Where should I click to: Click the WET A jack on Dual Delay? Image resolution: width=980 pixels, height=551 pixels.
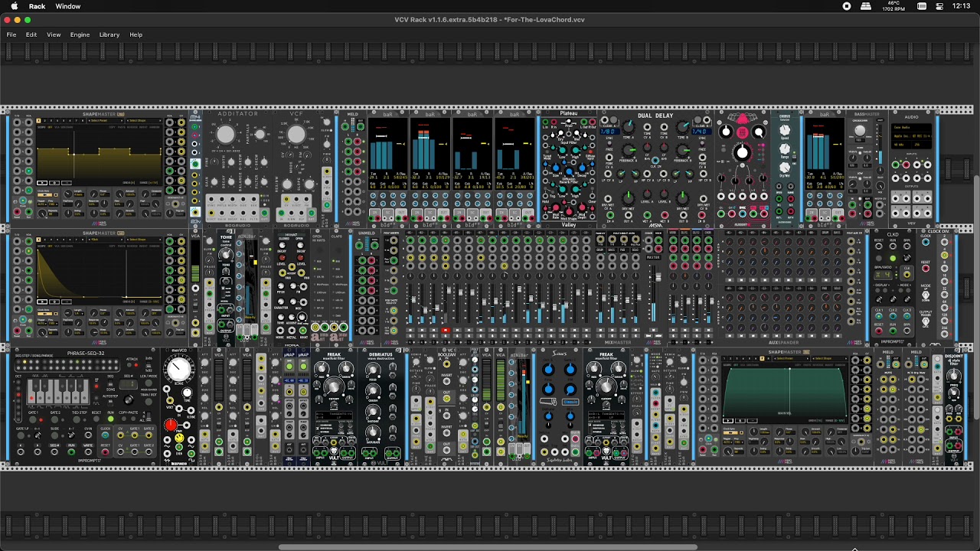(x=646, y=215)
